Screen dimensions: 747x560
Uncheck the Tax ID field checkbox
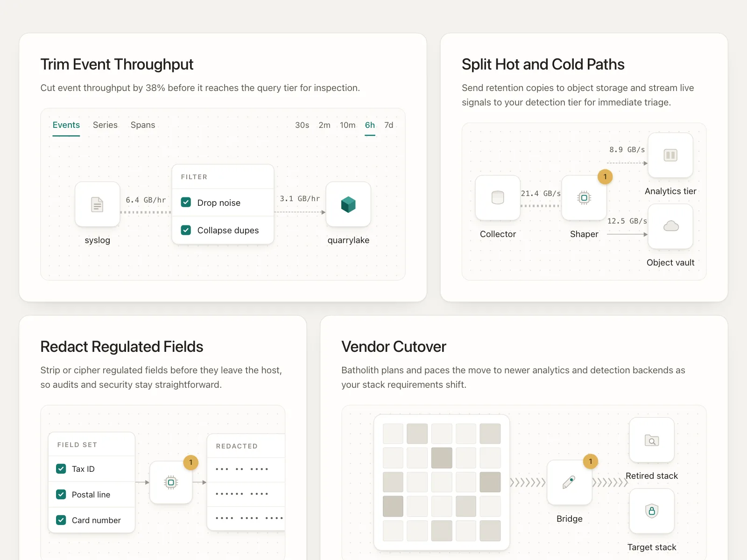tap(61, 469)
